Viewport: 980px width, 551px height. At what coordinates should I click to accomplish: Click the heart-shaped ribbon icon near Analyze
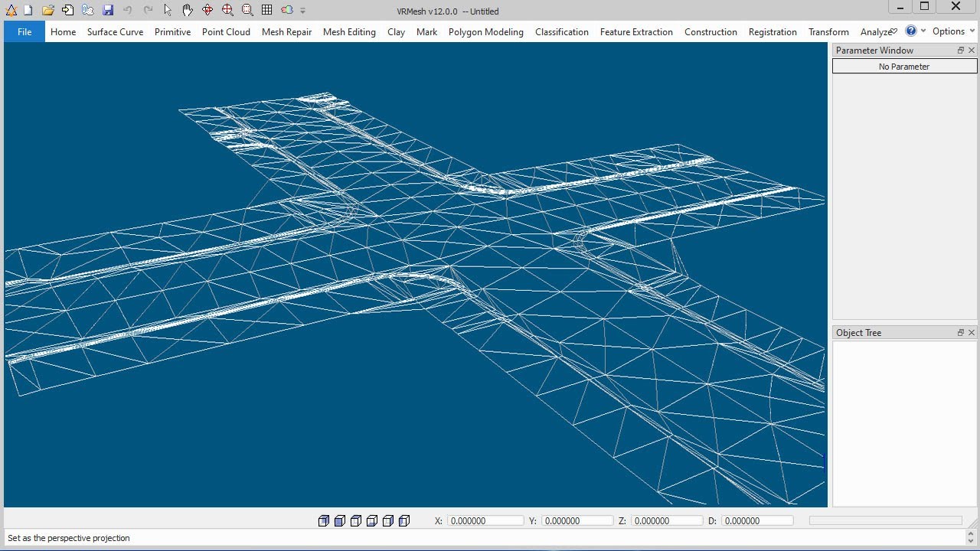click(x=893, y=31)
